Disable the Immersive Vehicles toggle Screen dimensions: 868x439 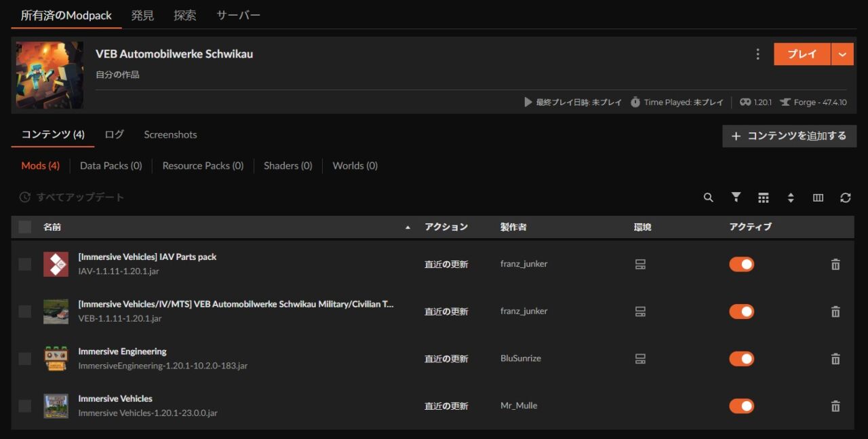(741, 406)
